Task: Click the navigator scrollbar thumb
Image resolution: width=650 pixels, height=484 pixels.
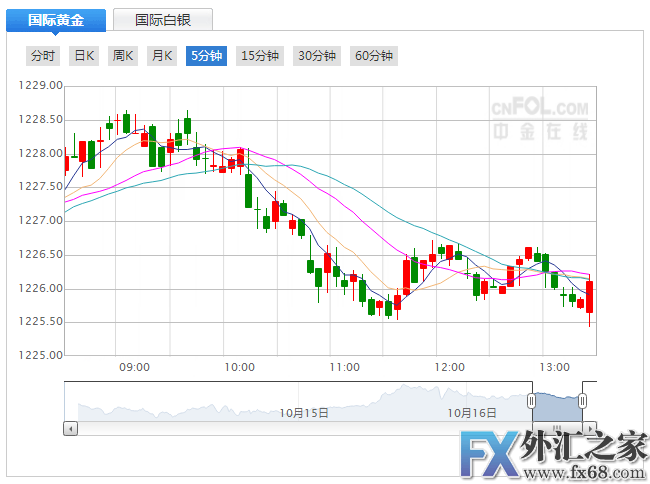Action: pyautogui.click(x=557, y=428)
